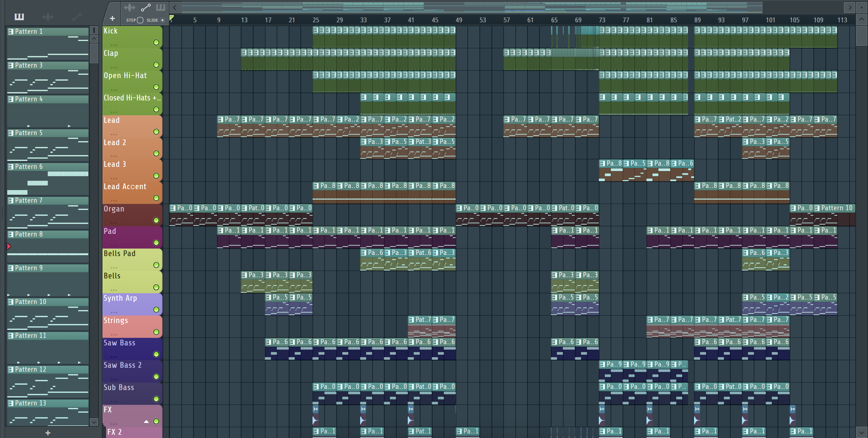Select the FX 2 track header

click(134, 433)
